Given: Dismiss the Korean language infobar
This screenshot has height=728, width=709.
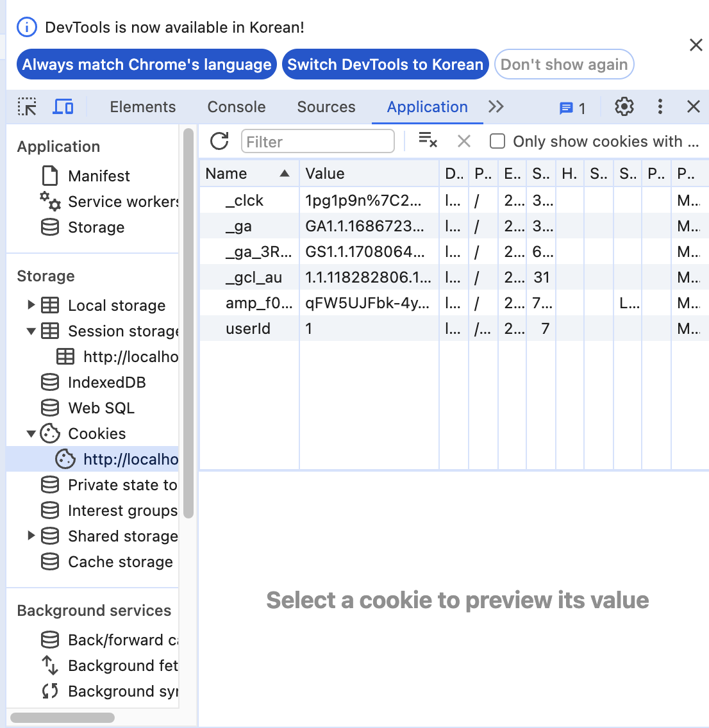Looking at the screenshot, I should coord(696,45).
